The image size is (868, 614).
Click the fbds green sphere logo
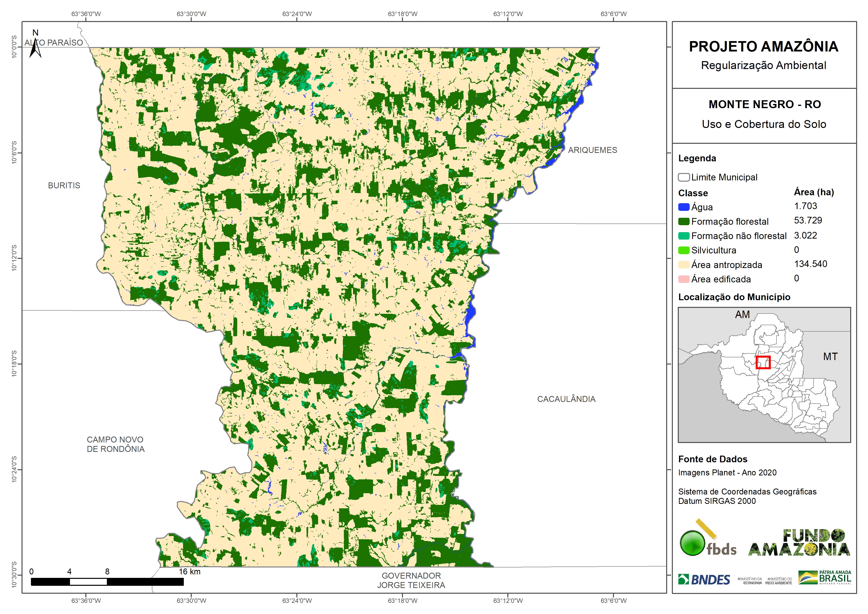coord(692,543)
